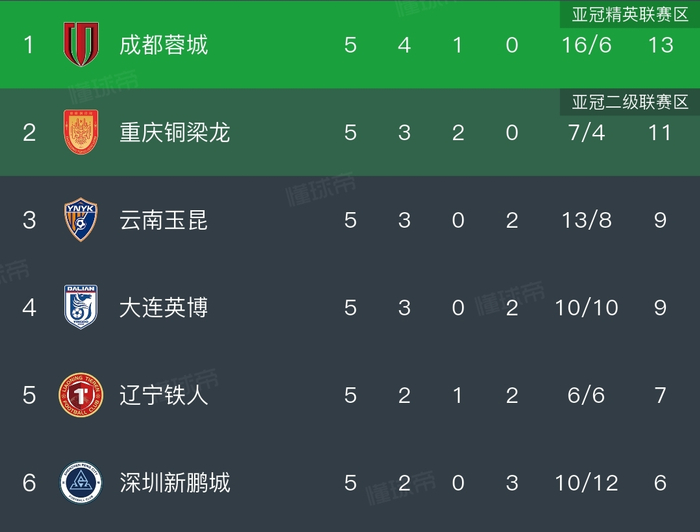Screen dimensions: 700x532
Task: Click the 重庆铜梁龙 team logo
Action: [80, 132]
